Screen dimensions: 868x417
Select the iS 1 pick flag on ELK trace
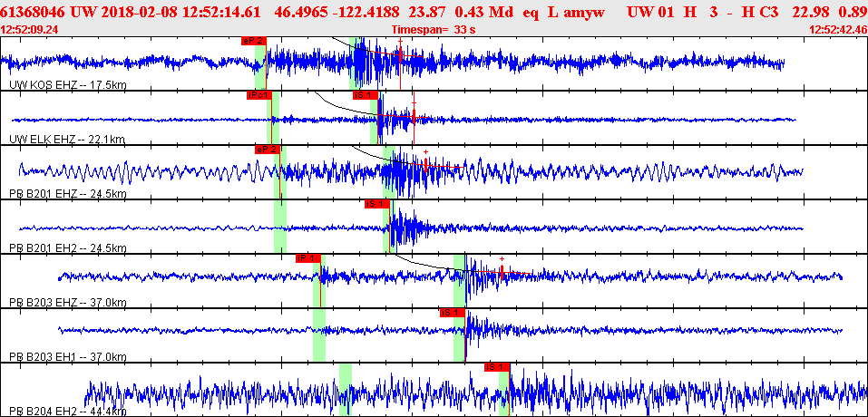[366, 95]
